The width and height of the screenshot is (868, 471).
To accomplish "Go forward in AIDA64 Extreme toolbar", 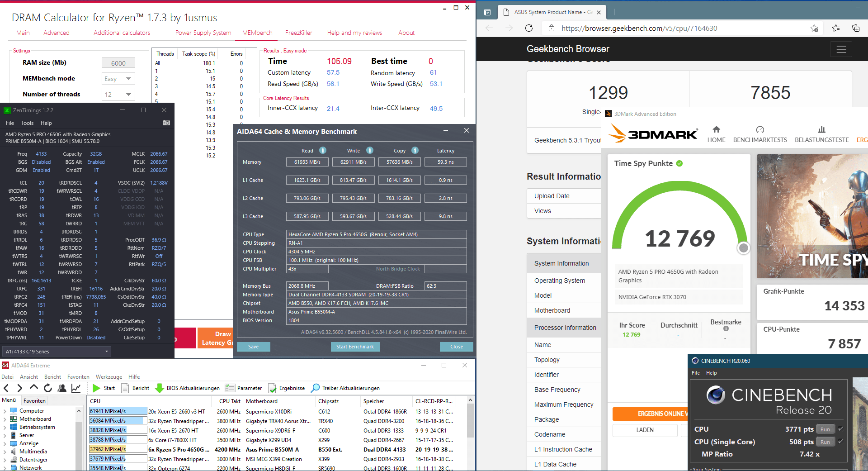I will 19,388.
